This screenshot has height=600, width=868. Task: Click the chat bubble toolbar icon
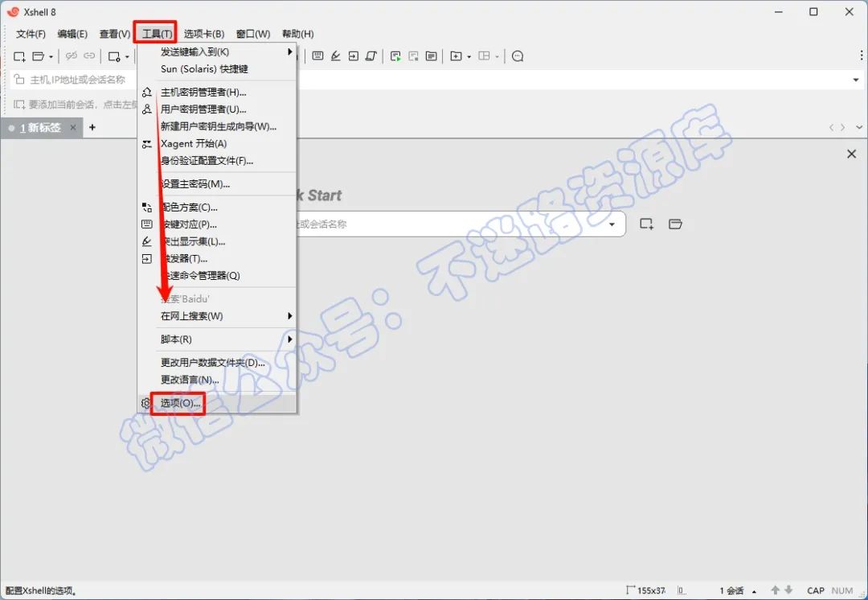point(518,56)
